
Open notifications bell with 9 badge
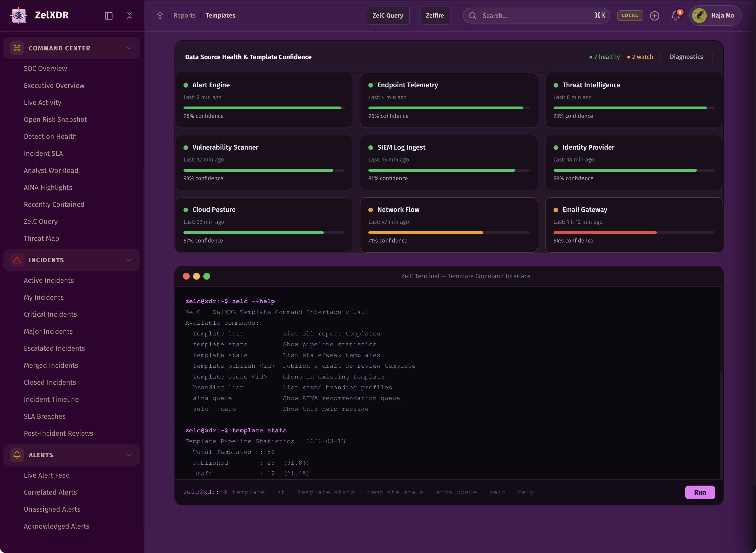click(x=675, y=16)
